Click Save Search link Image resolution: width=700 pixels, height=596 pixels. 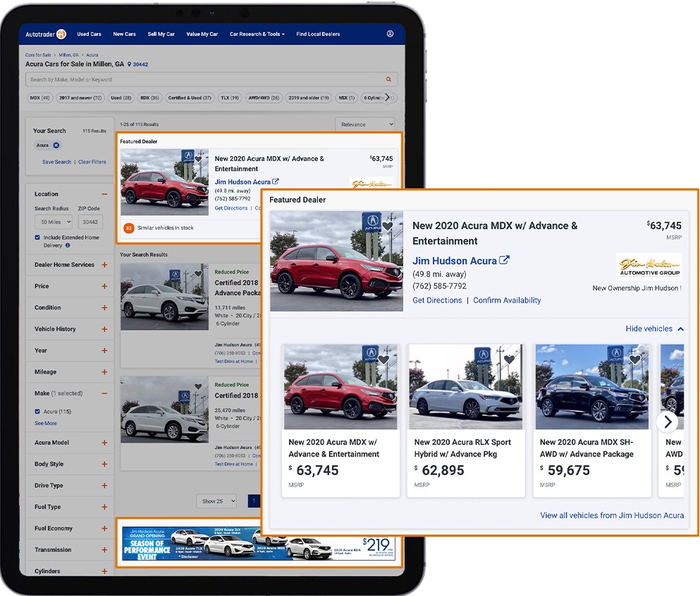click(x=56, y=162)
